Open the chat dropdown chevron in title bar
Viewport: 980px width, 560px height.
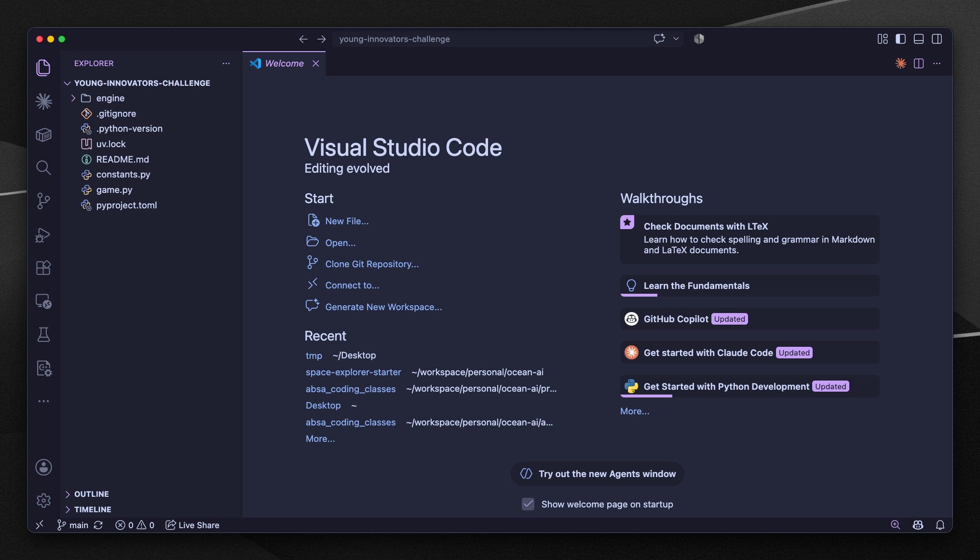coord(676,39)
